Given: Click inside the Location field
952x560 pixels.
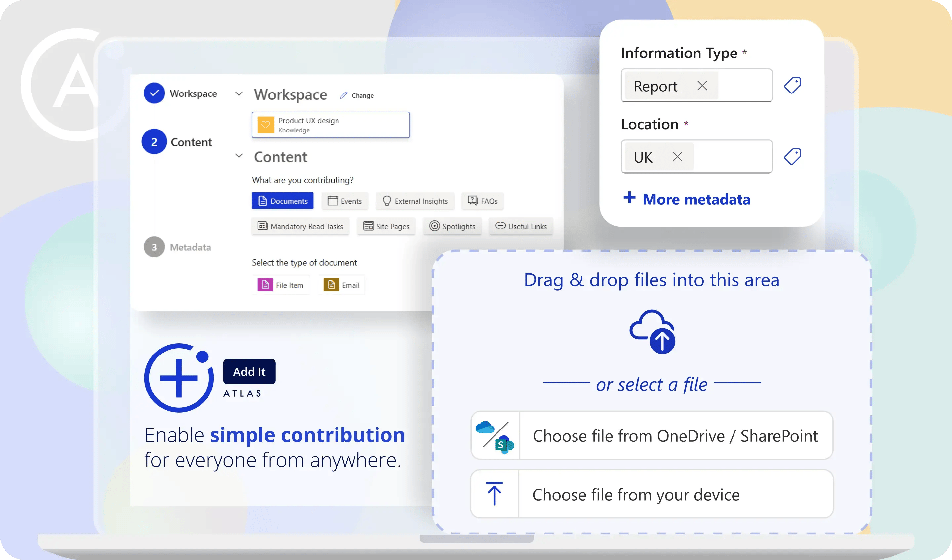Looking at the screenshot, I should click(696, 157).
